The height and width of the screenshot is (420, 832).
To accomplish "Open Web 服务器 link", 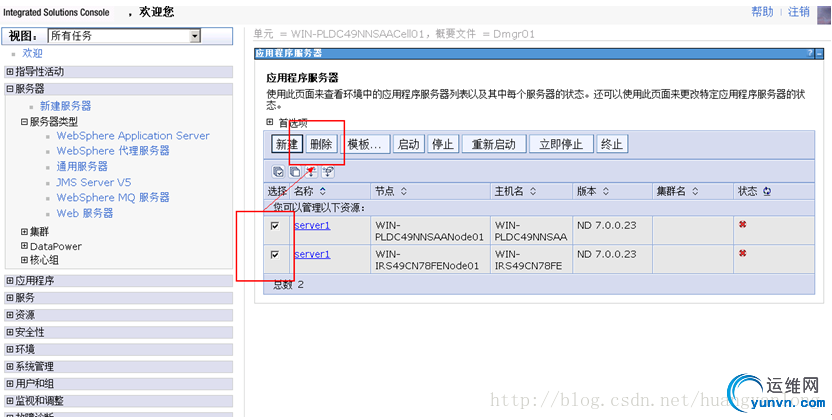I will point(85,213).
